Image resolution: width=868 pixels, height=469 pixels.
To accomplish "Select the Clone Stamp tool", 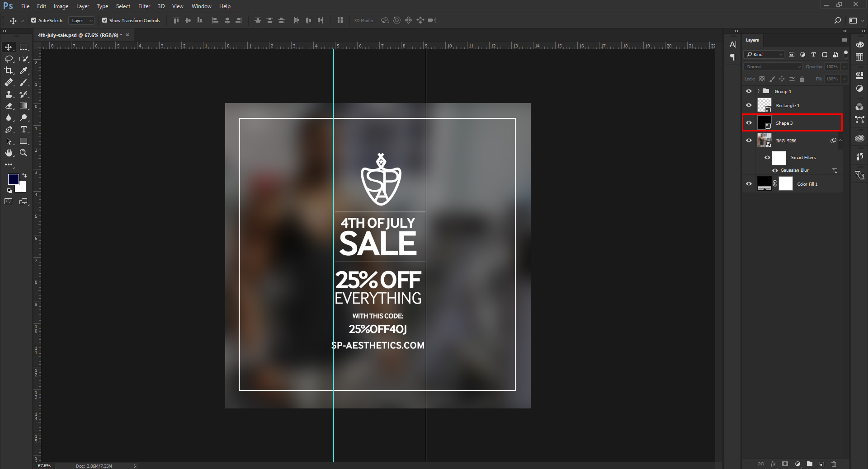I will [9, 94].
